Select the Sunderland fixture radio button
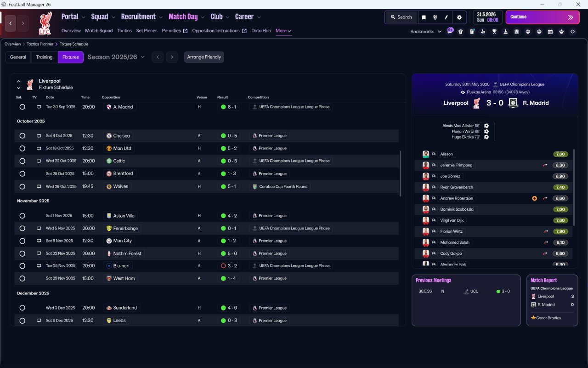The height and width of the screenshot is (368, 588). pyautogui.click(x=22, y=308)
